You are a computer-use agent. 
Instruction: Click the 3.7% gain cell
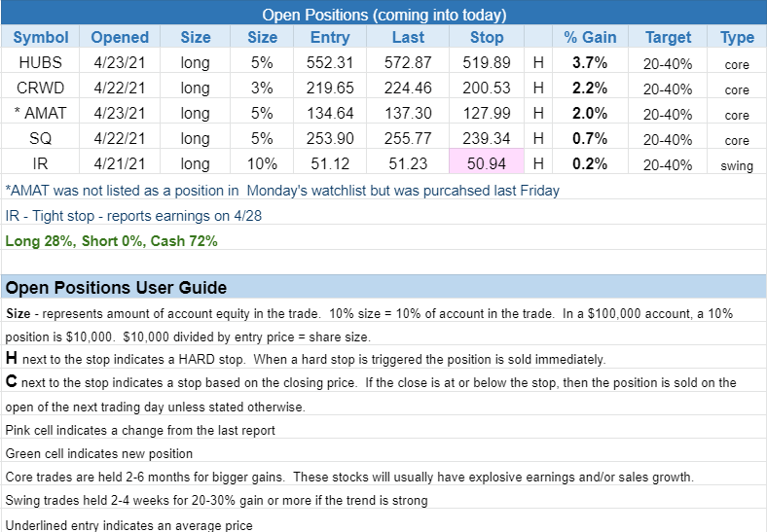tap(590, 62)
